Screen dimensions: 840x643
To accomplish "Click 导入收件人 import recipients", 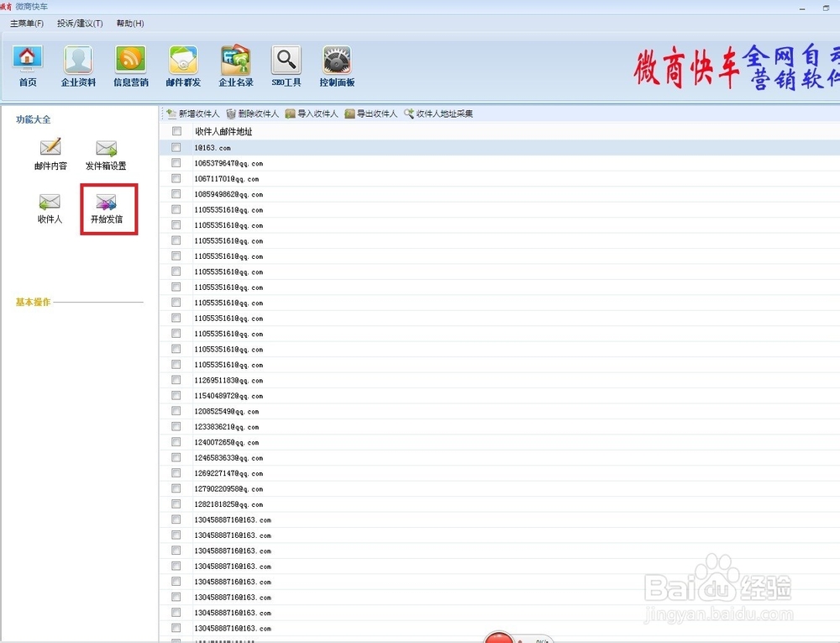I will (x=312, y=113).
